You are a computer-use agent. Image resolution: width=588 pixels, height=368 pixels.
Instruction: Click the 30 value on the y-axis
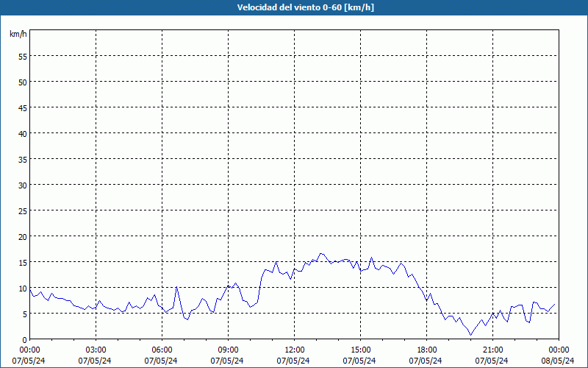coord(23,185)
